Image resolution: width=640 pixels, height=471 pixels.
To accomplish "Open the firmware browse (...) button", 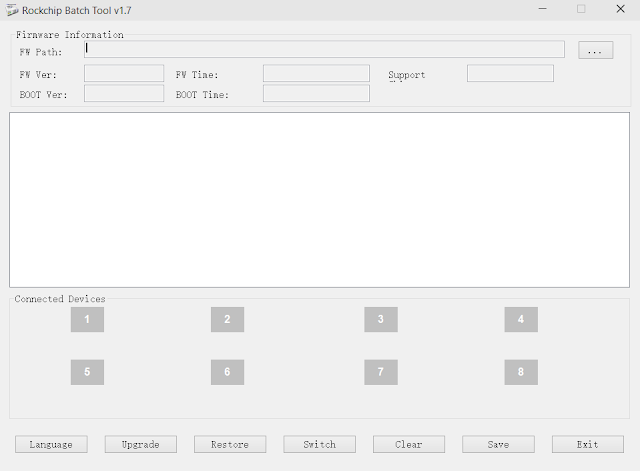I will click(x=596, y=50).
